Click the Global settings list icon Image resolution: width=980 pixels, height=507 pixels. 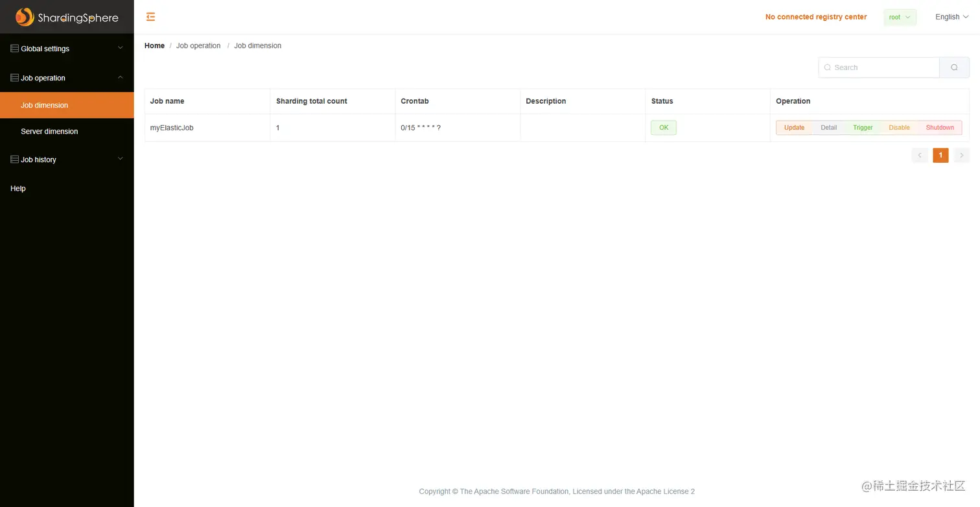tap(14, 48)
